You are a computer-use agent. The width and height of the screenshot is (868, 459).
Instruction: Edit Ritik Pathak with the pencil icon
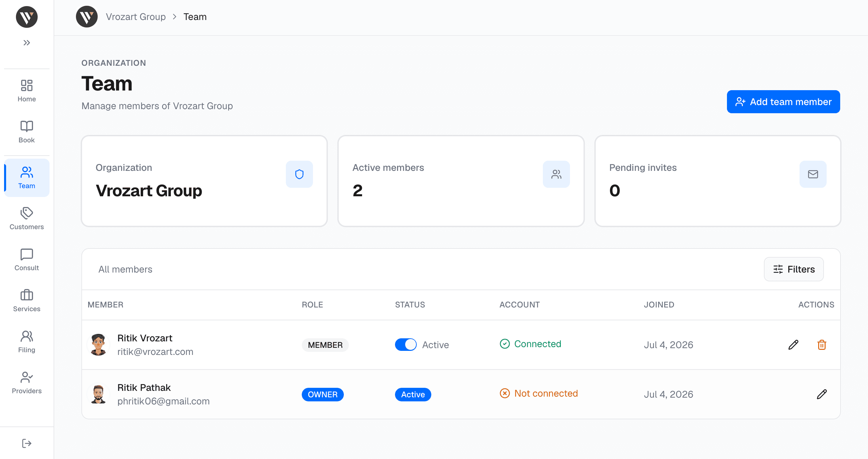(822, 394)
